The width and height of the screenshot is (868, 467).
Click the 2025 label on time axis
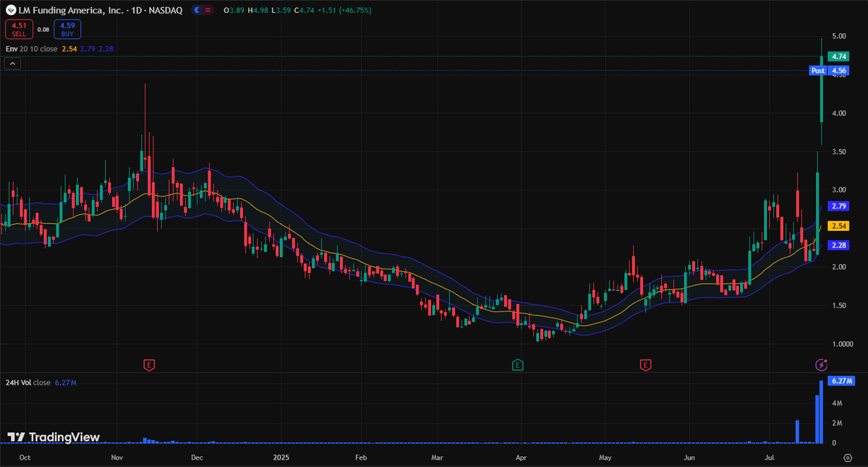pyautogui.click(x=281, y=458)
